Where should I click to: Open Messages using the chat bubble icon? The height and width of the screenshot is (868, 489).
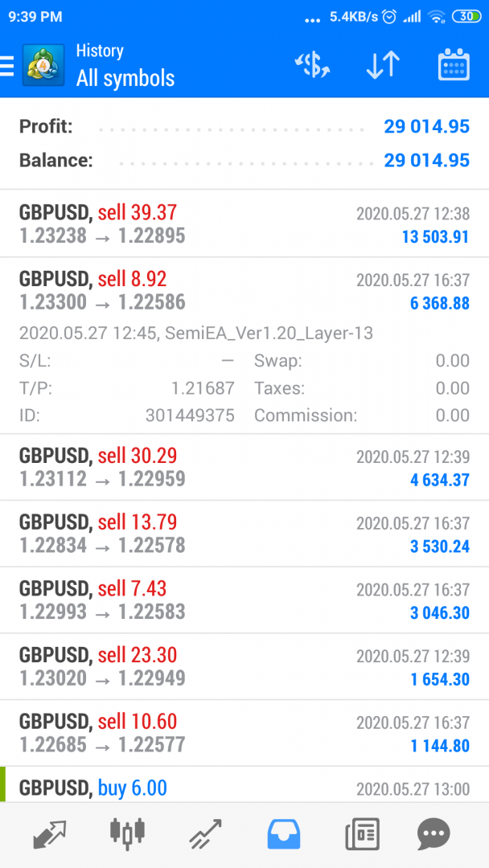pos(434,834)
